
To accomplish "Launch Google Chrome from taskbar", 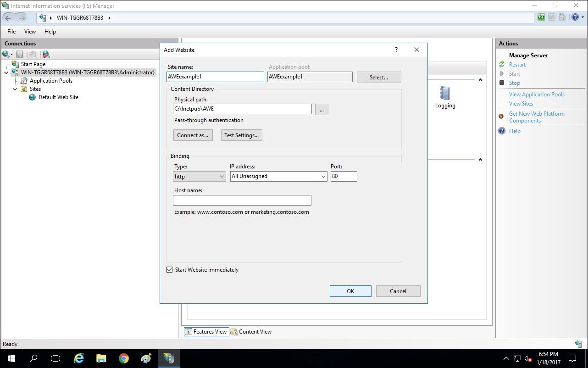I will [x=124, y=358].
